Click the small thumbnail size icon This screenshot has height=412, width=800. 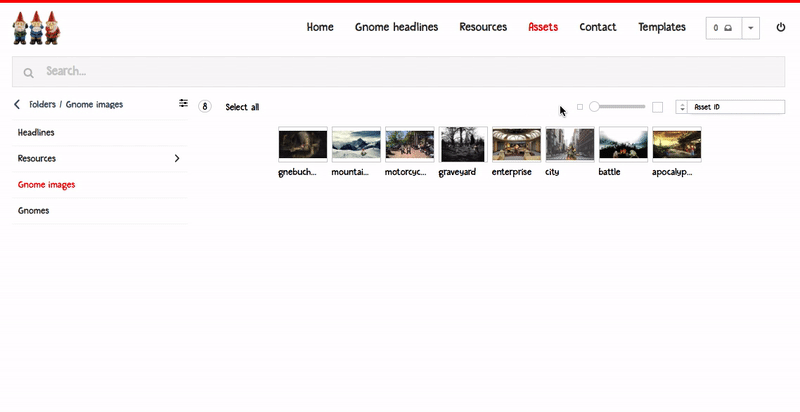[580, 107]
